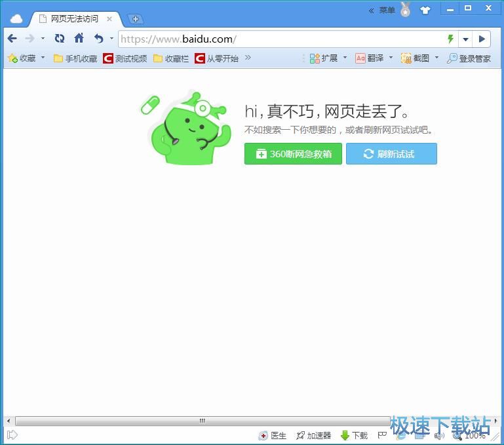This screenshot has height=445, width=504.
Task: Reload the page with the refresh icon
Action: click(60, 39)
